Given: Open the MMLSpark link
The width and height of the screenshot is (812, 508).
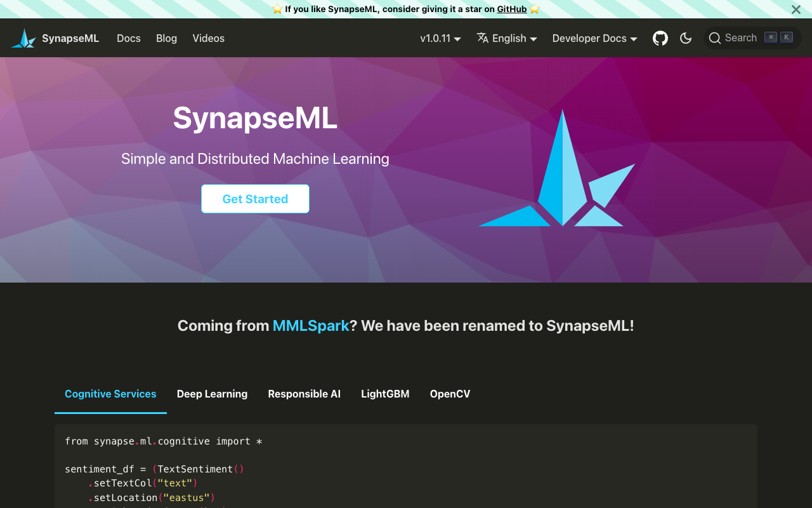Looking at the screenshot, I should (311, 326).
